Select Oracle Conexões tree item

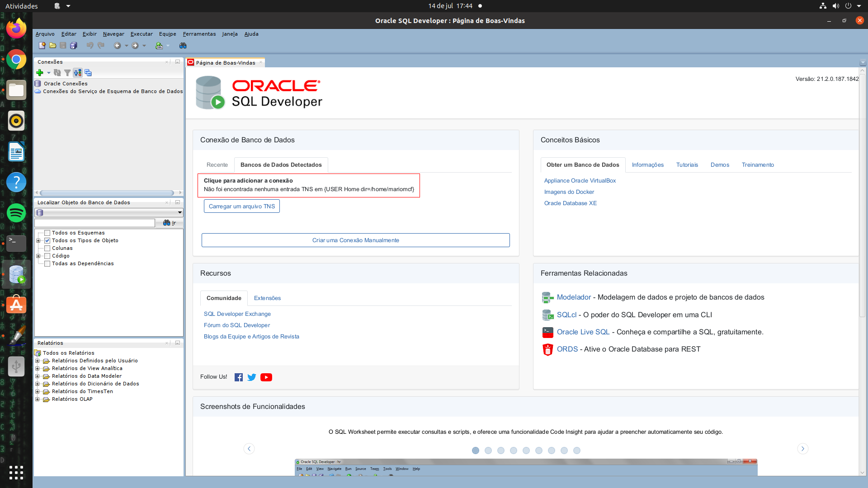[x=66, y=84]
